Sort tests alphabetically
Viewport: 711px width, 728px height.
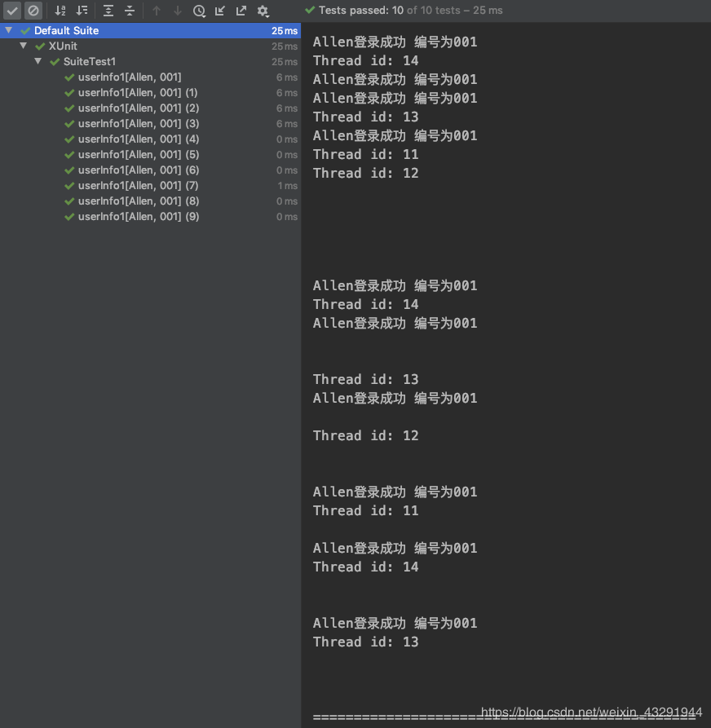pos(60,11)
